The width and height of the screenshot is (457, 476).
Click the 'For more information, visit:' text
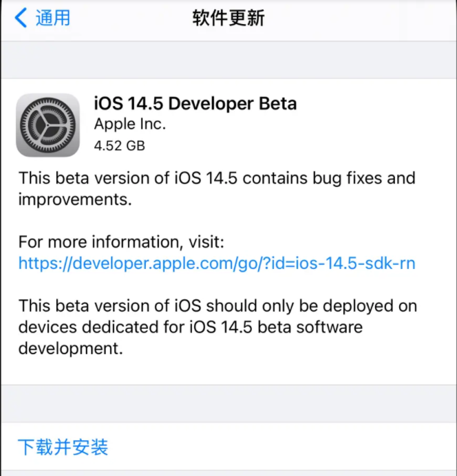tap(121, 242)
